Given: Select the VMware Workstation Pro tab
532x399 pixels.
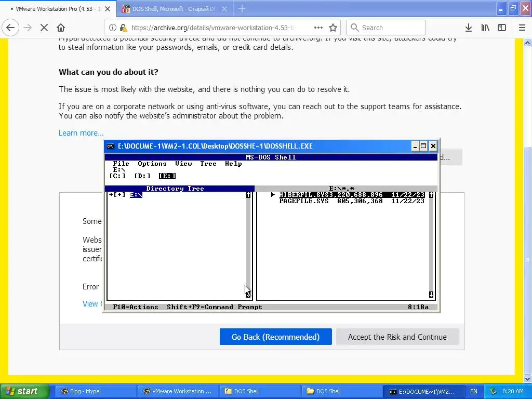Looking at the screenshot, I should click(58, 9).
